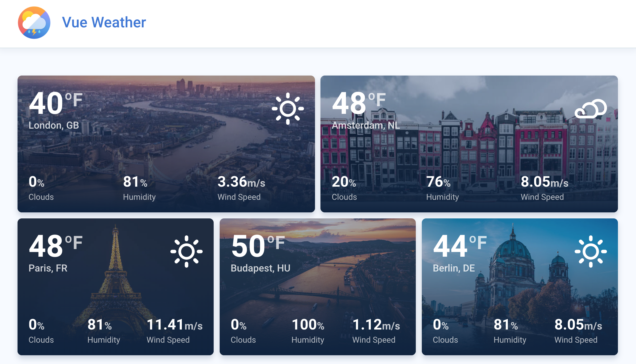Screen dimensions: 636x364
Task: Click the sun icon on Berlin card
Action: tap(591, 252)
